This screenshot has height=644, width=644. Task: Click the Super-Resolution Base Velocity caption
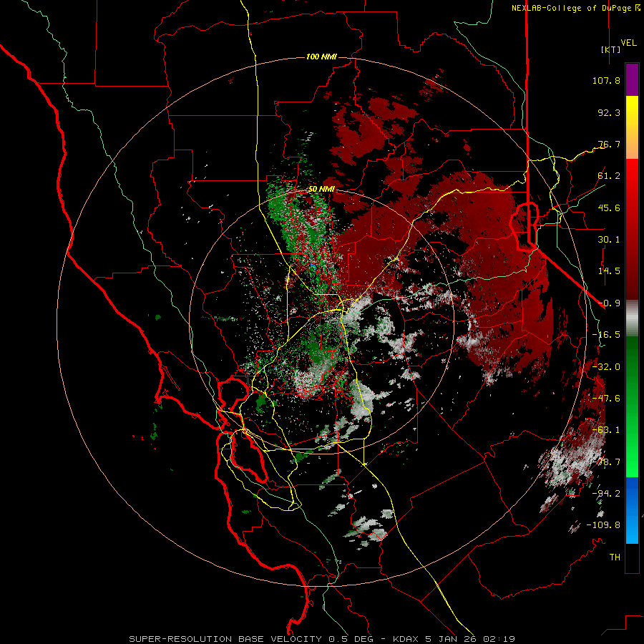click(x=321, y=639)
